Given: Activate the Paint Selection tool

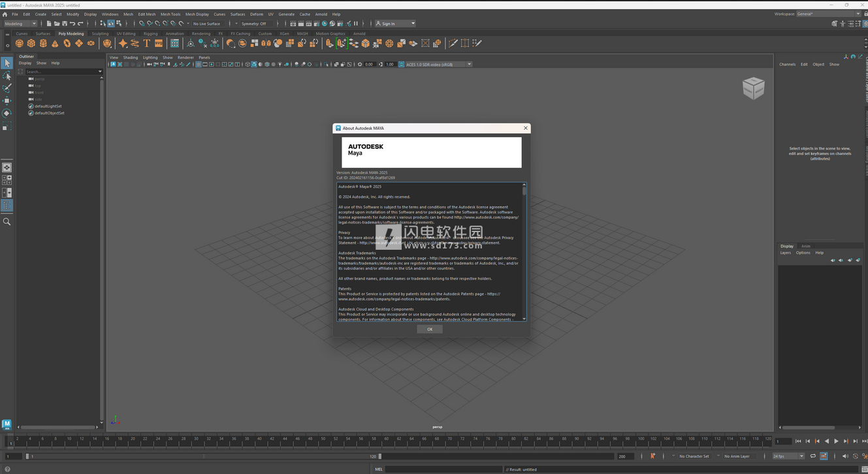Looking at the screenshot, I should pos(7,88).
